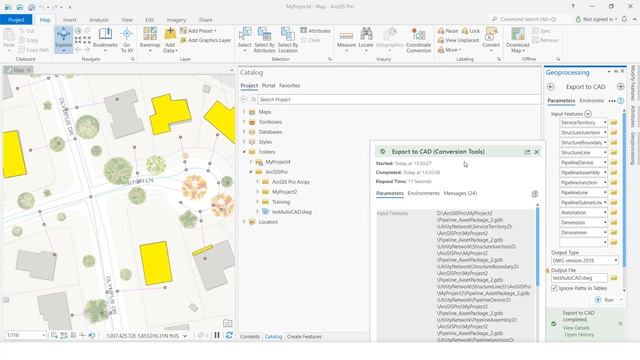Switch to the Imagery ribbon tab

176,20
